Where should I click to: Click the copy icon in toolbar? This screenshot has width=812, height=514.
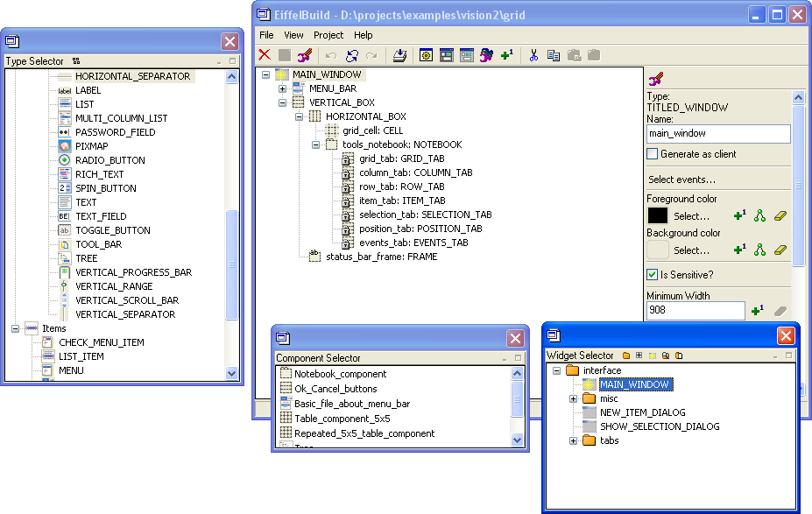tap(554, 55)
